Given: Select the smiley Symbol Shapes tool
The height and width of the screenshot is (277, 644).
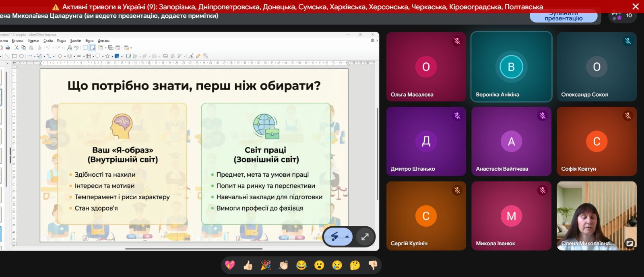Looking at the screenshot, I should [x=69, y=56].
